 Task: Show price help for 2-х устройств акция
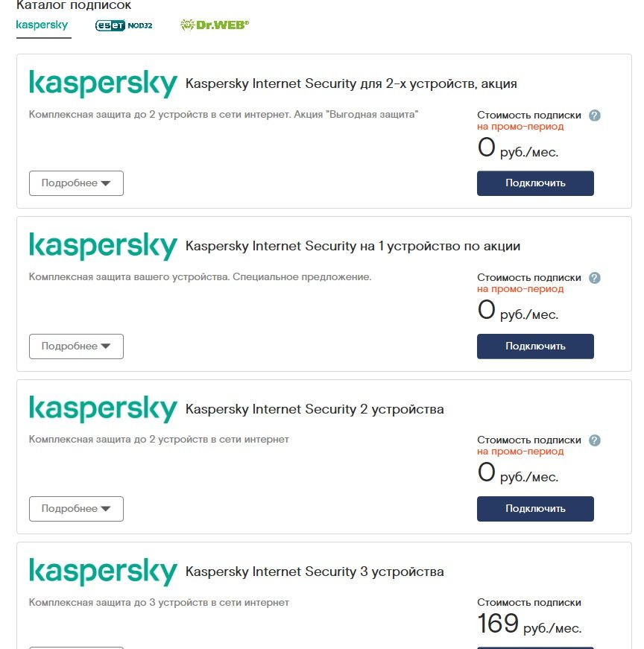click(x=594, y=115)
